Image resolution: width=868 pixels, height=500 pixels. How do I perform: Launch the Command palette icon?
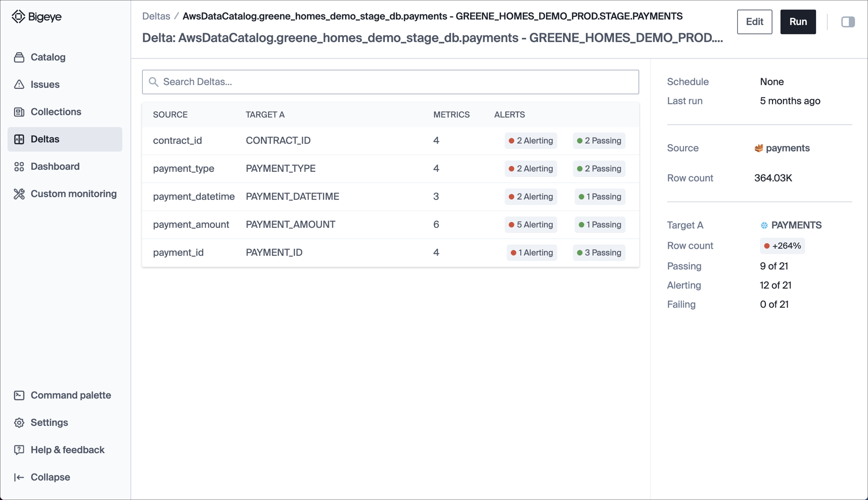pos(19,395)
